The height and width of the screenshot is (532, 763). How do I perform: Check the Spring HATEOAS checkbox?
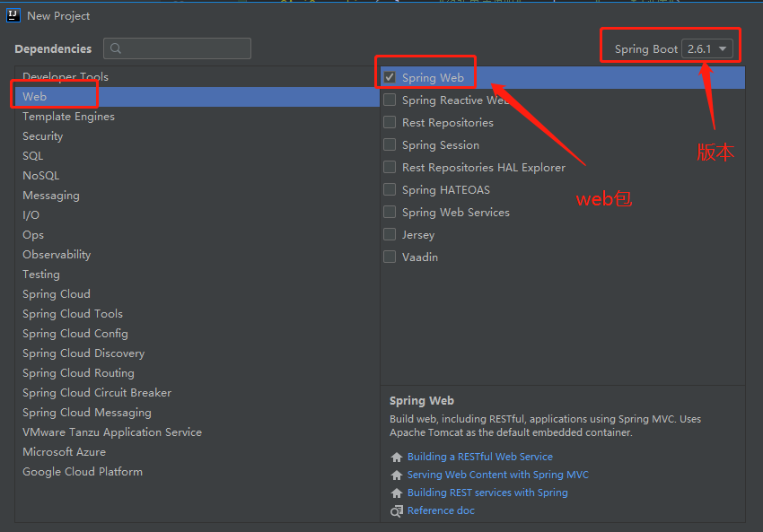tap(390, 189)
